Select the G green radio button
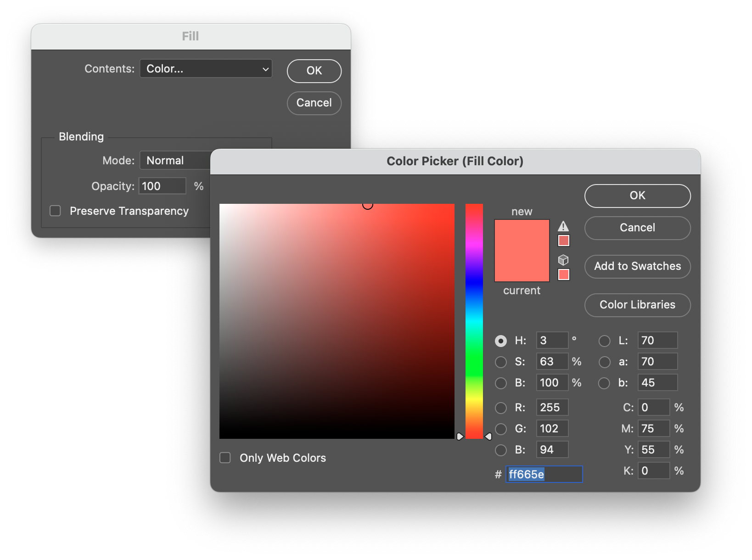Image resolution: width=752 pixels, height=560 pixels. (501, 429)
